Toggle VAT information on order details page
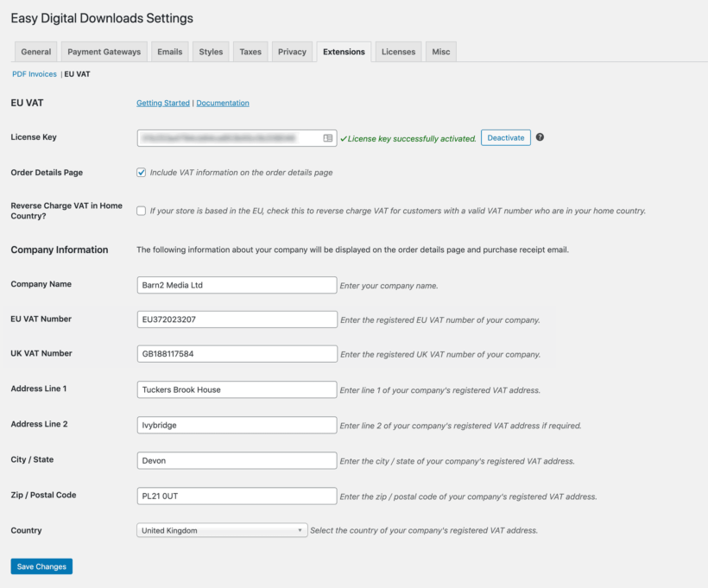This screenshot has width=708, height=588. [x=141, y=172]
